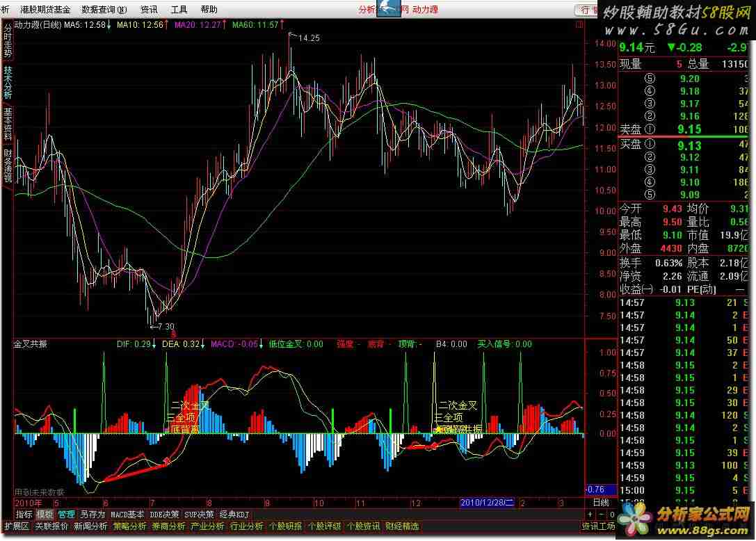
Task: Open the 数据查询 menu
Action: (104, 9)
